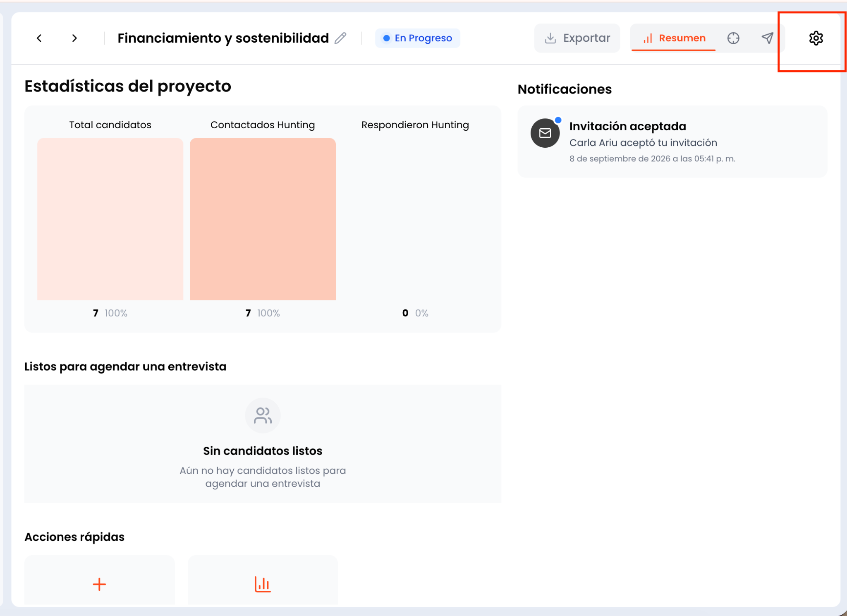Click the 0 0% value under Respondieron Hunting
Image resolution: width=847 pixels, height=616 pixels.
415,313
